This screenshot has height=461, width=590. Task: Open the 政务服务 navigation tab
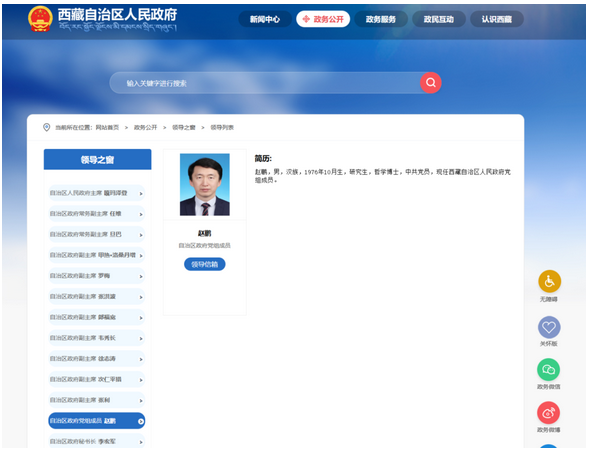[x=381, y=19]
